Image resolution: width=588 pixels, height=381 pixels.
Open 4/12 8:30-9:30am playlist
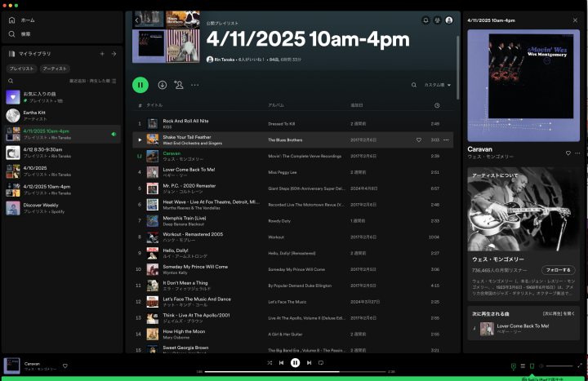coord(62,153)
